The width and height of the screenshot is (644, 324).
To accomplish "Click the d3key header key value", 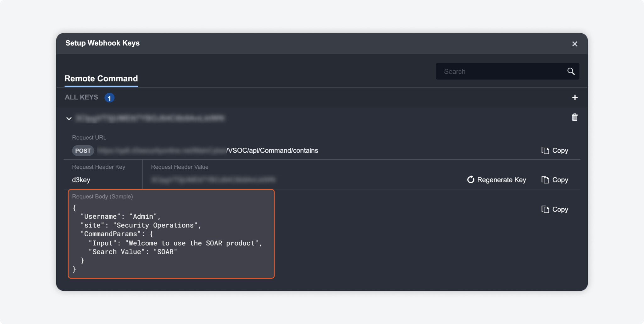I will [81, 180].
